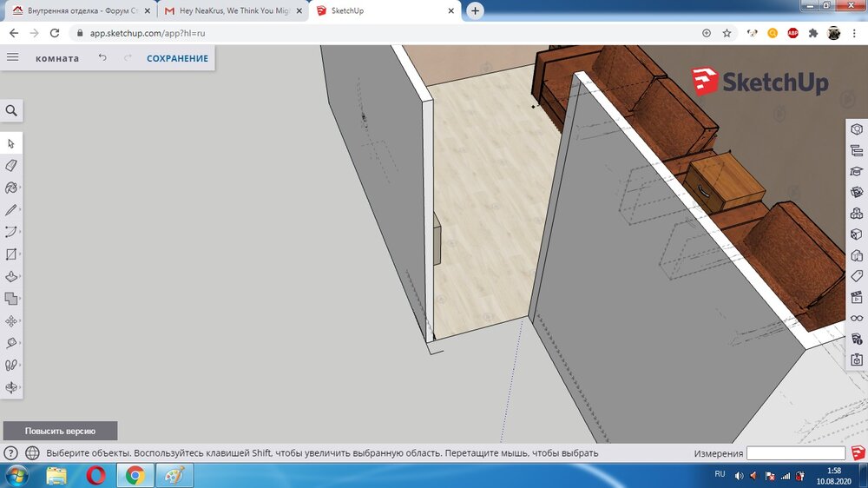
Task: Reload the SketchUp page
Action: (x=54, y=33)
